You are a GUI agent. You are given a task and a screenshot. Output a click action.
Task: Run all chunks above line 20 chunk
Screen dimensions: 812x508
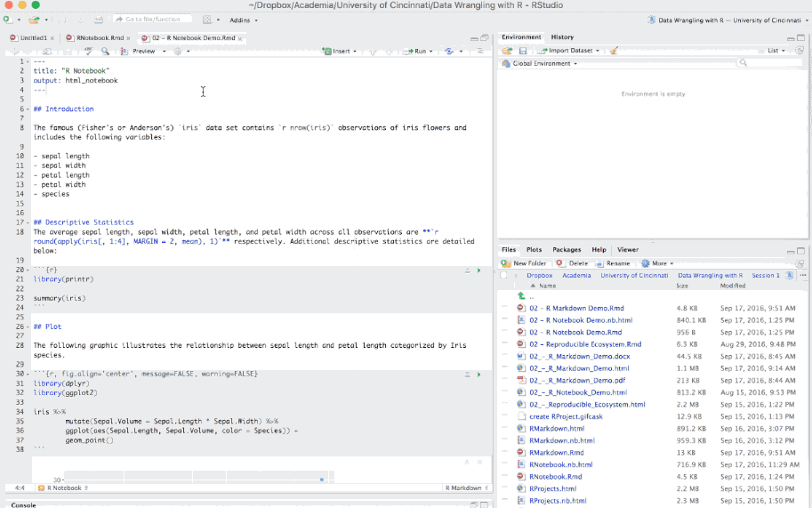pos(468,270)
